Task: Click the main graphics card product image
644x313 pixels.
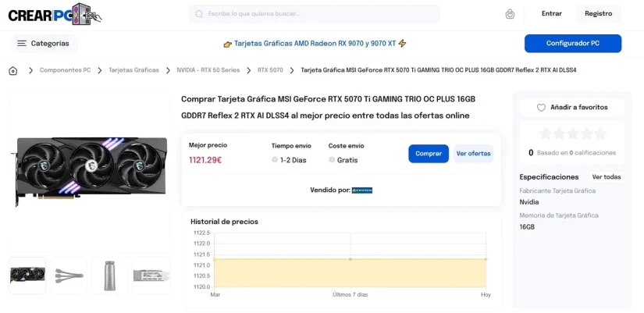Action: tap(90, 170)
